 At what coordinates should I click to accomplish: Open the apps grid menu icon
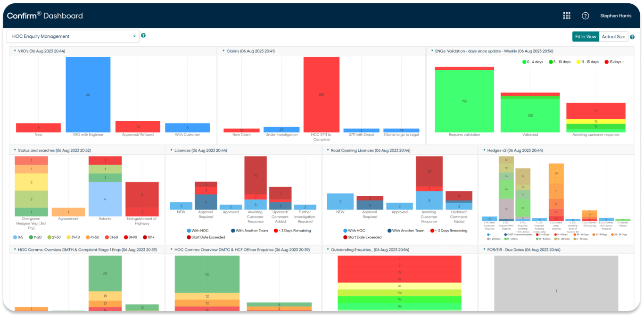click(567, 16)
